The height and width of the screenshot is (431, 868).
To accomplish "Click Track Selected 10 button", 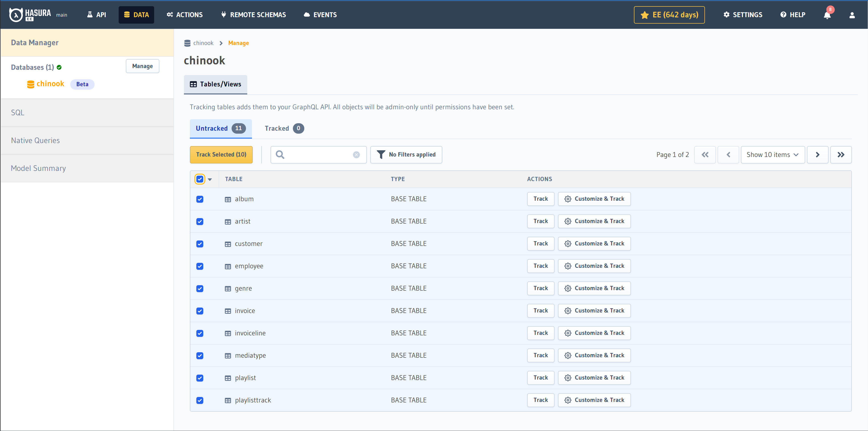I will pyautogui.click(x=221, y=155).
